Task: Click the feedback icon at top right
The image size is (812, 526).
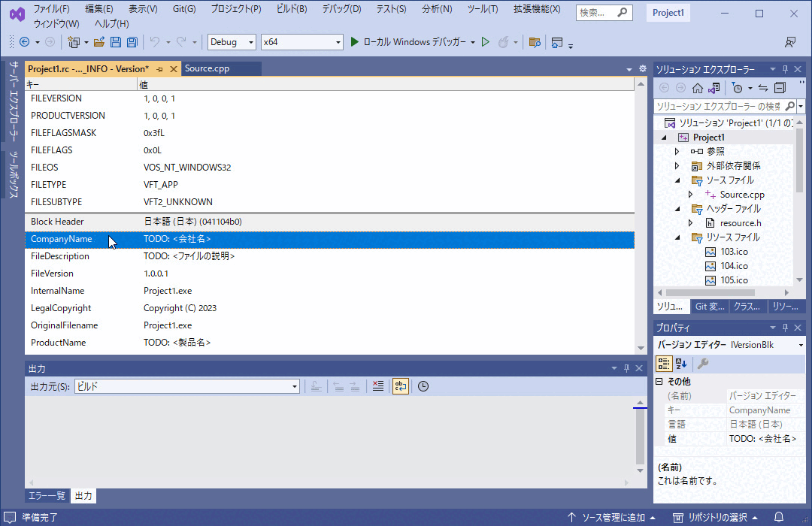Action: pyautogui.click(x=789, y=42)
